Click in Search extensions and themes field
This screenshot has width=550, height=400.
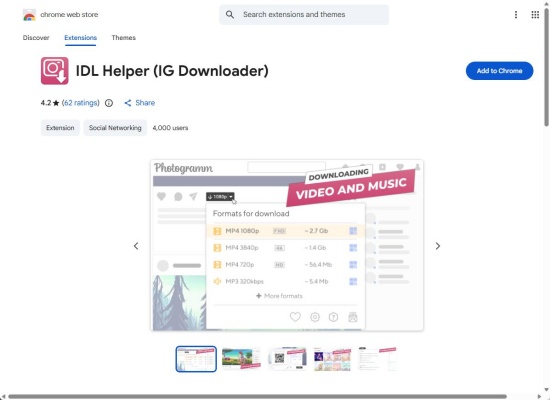(x=304, y=14)
